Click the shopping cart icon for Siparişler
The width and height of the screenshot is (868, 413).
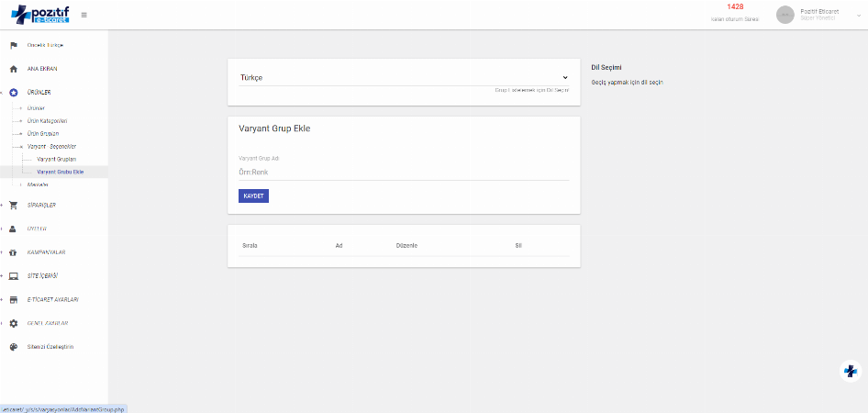click(x=14, y=205)
